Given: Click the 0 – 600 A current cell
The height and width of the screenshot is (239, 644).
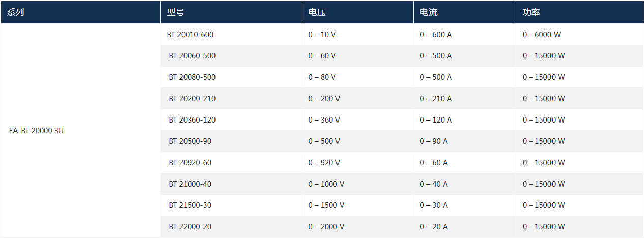Looking at the screenshot, I should (436, 35).
